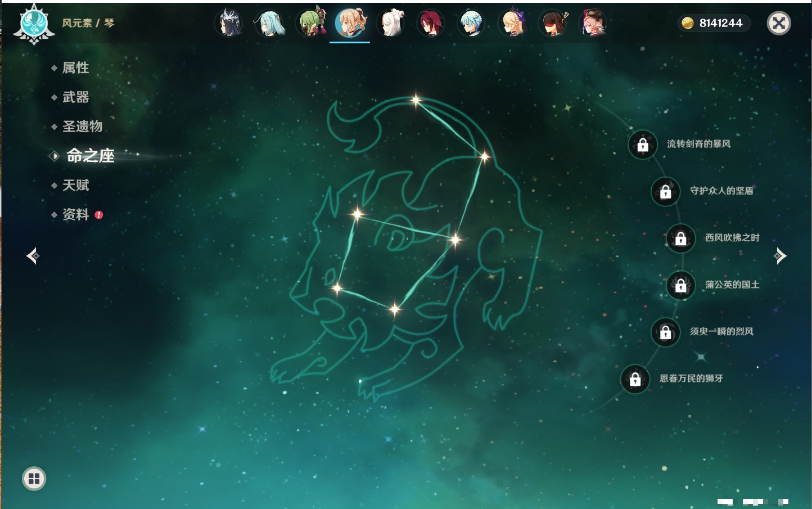
Task: Switch to the white-haired character portrait
Action: pos(391,23)
